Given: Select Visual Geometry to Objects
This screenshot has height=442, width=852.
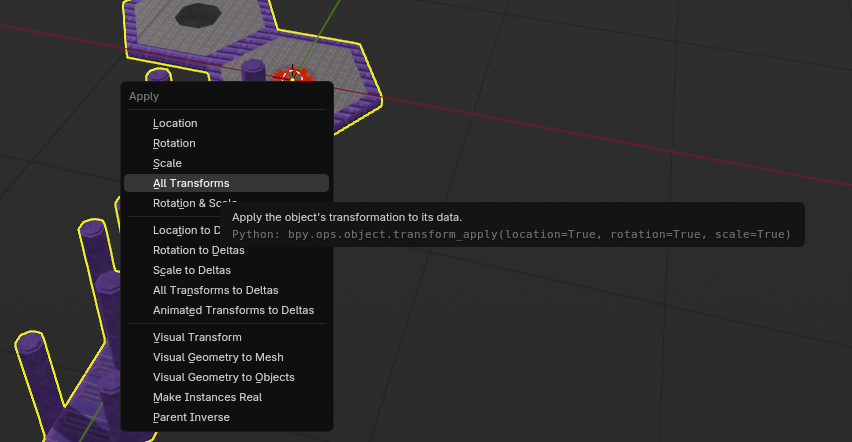Looking at the screenshot, I should tap(223, 377).
